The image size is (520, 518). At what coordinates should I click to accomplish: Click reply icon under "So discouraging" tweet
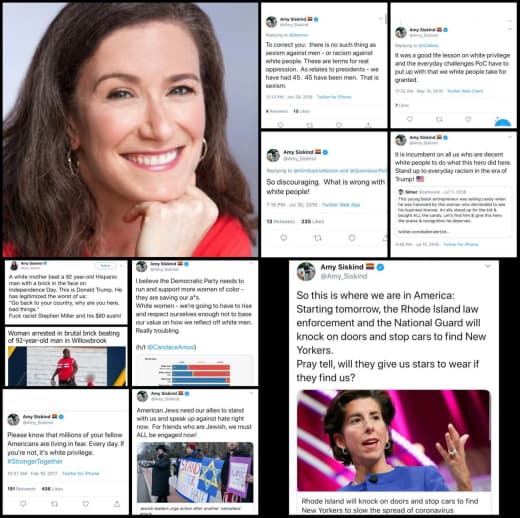284,238
